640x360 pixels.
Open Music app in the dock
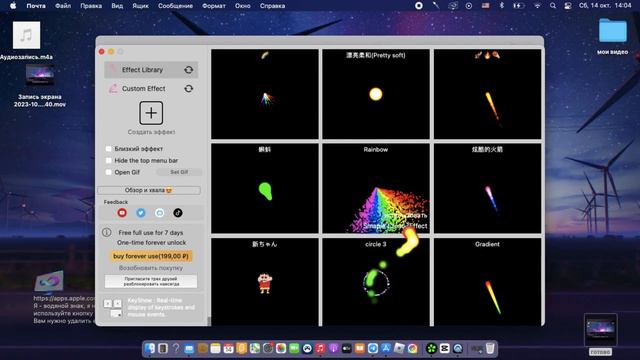pos(320,348)
